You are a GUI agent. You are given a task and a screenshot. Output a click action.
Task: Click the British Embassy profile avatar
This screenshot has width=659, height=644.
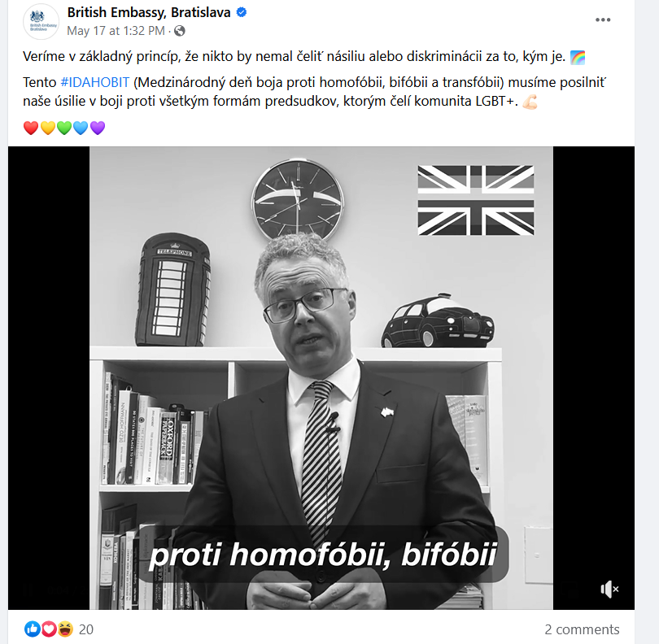41,21
